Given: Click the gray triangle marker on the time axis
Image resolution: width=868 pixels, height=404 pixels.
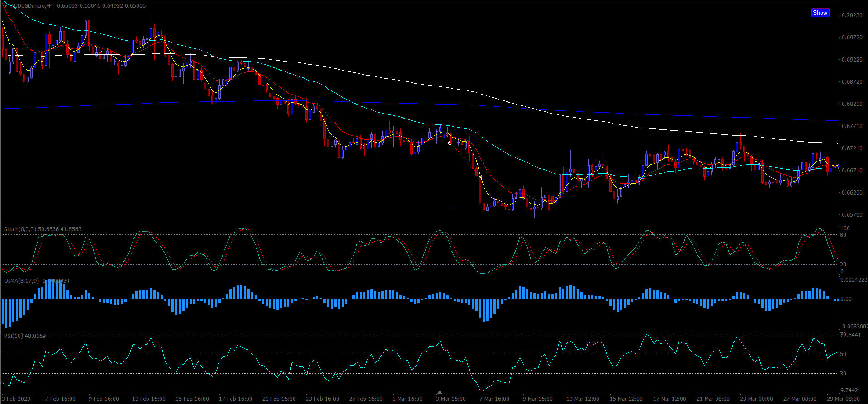Looking at the screenshot, I should [x=440, y=393].
